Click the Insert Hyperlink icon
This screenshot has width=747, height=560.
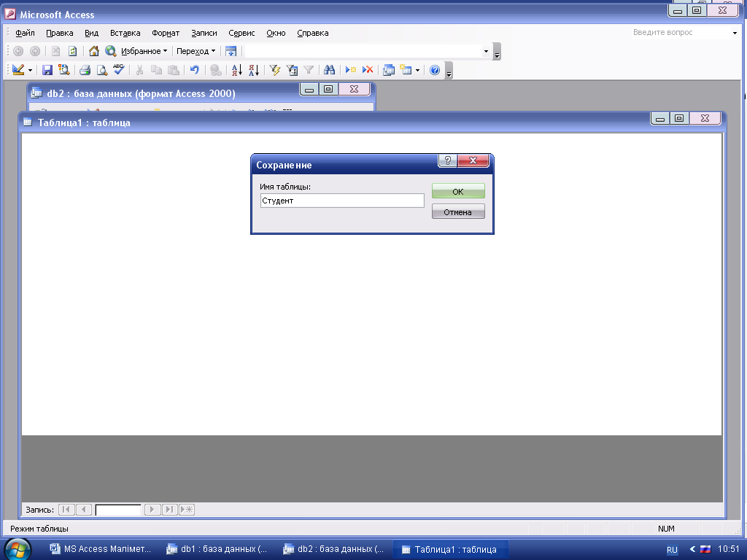216,70
